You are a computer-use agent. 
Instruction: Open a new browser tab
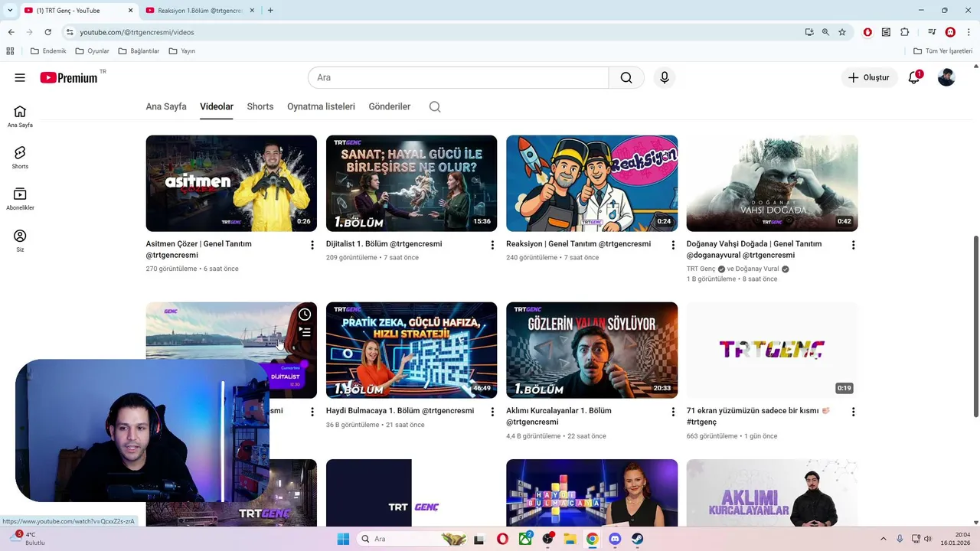tap(270, 11)
